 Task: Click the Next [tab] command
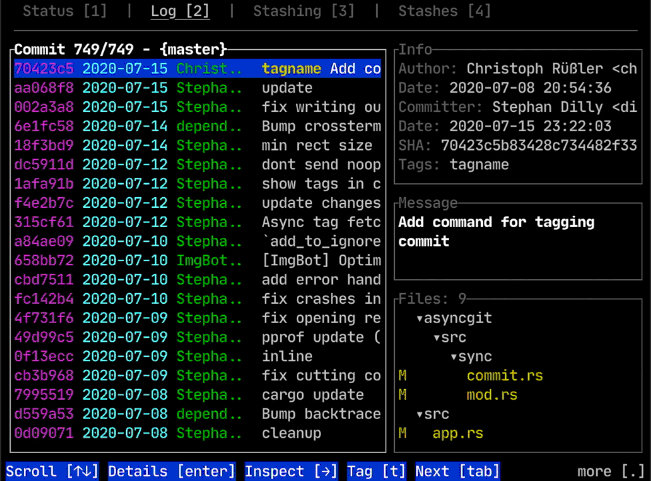pos(457,471)
